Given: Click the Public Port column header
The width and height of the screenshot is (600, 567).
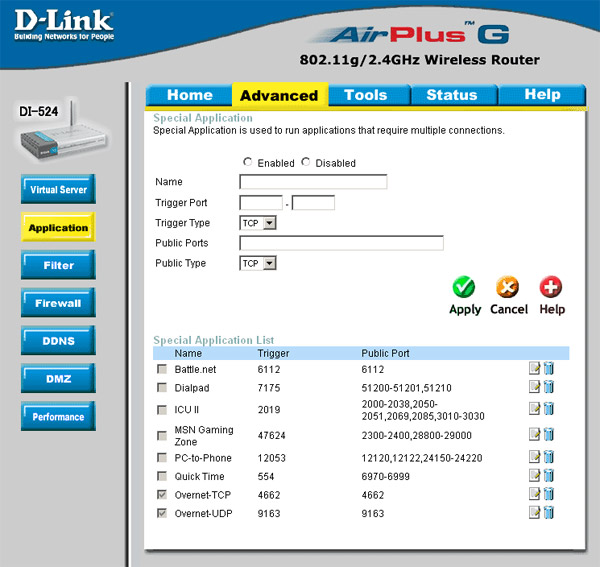Looking at the screenshot, I should point(385,353).
